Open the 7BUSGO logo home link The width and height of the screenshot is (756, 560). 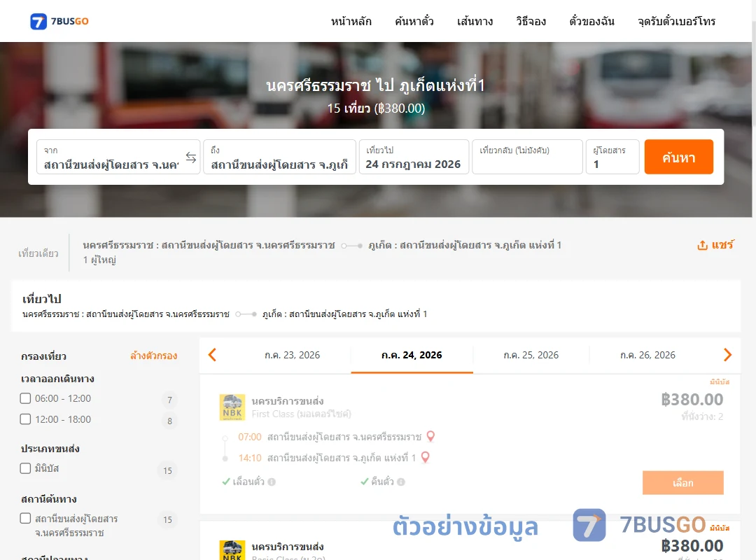[x=59, y=21]
